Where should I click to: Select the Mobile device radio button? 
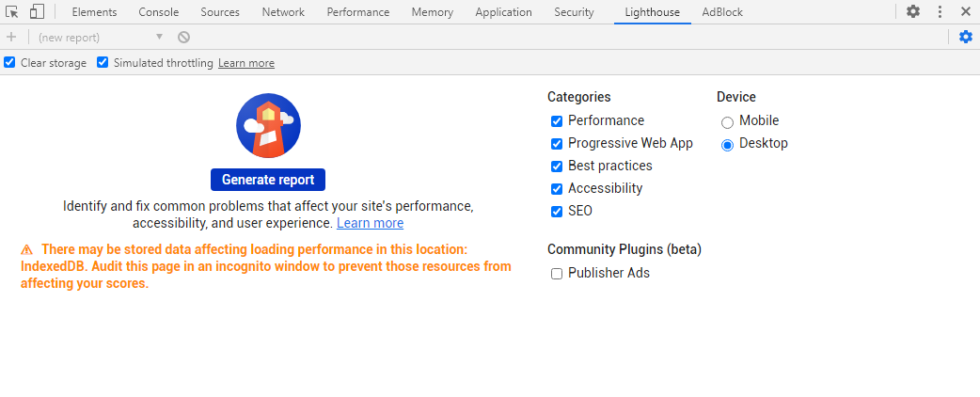tap(727, 122)
